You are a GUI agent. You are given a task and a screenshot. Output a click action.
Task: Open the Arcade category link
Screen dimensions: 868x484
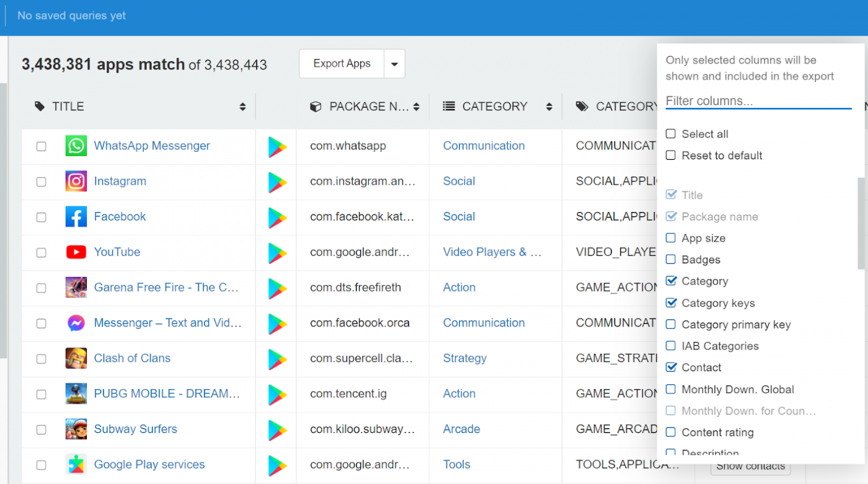[x=462, y=429]
